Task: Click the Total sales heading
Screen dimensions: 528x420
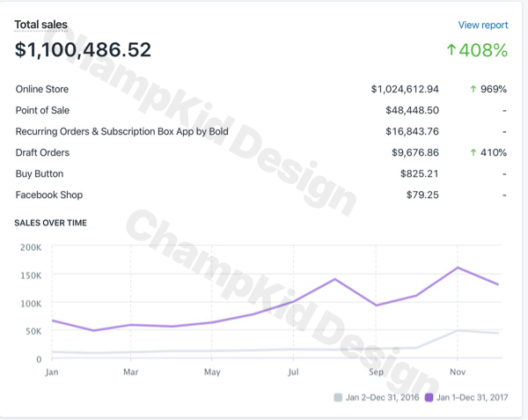Action: coord(40,25)
